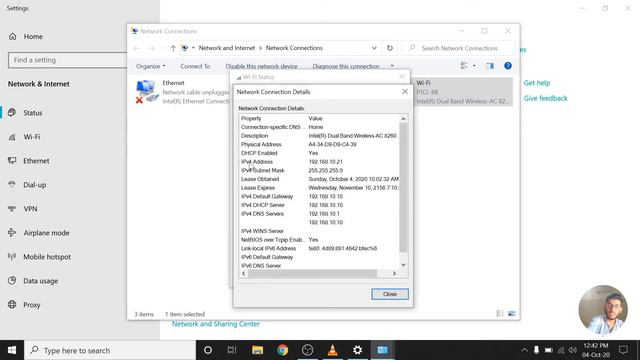Click Change your view icon

click(464, 66)
